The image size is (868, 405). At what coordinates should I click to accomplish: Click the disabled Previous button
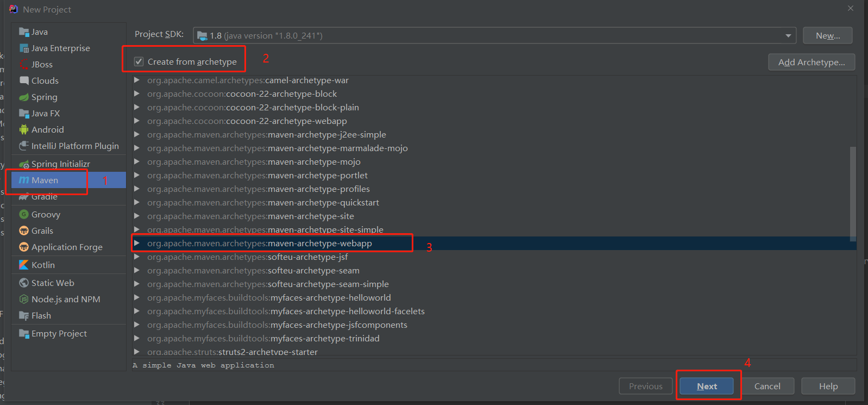(646, 387)
